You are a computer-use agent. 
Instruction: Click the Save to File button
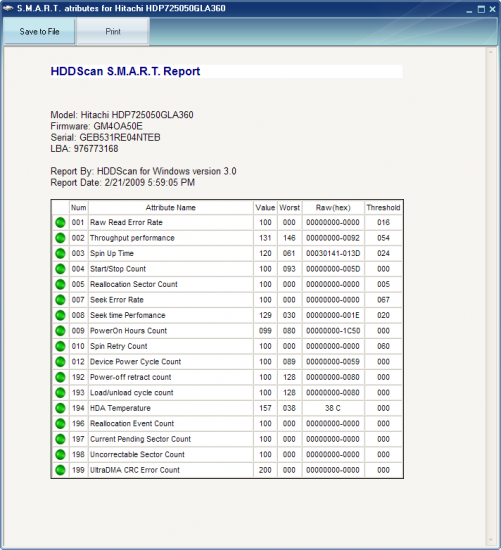pyautogui.click(x=39, y=32)
